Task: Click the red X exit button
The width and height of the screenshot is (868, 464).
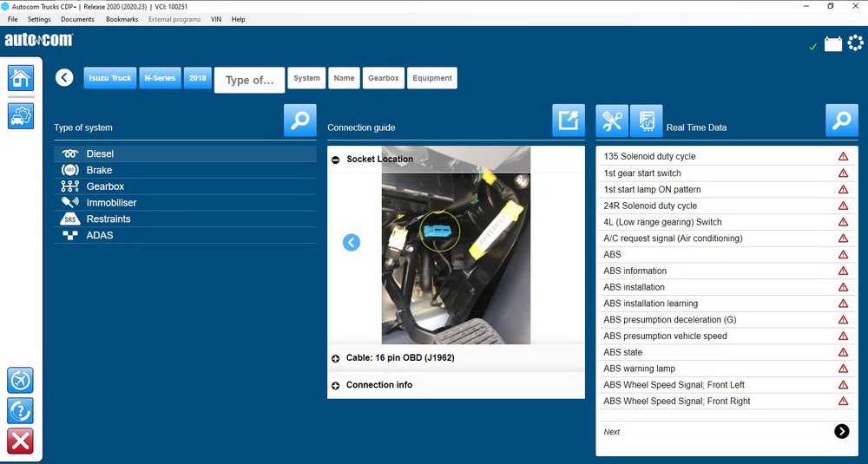Action: tap(21, 441)
